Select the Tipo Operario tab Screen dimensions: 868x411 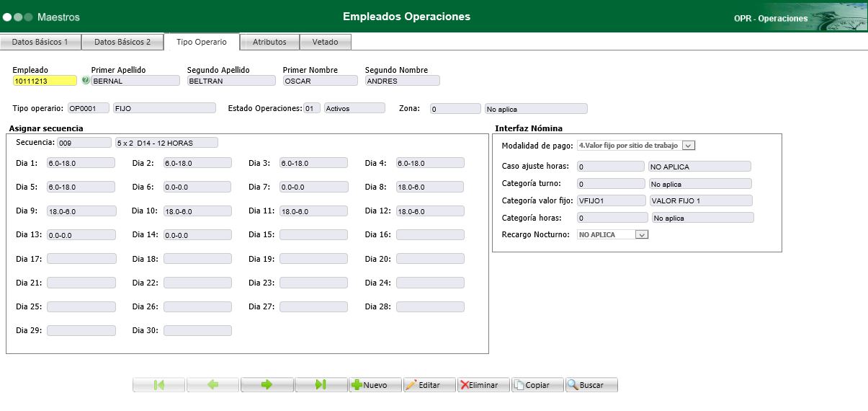coord(202,42)
